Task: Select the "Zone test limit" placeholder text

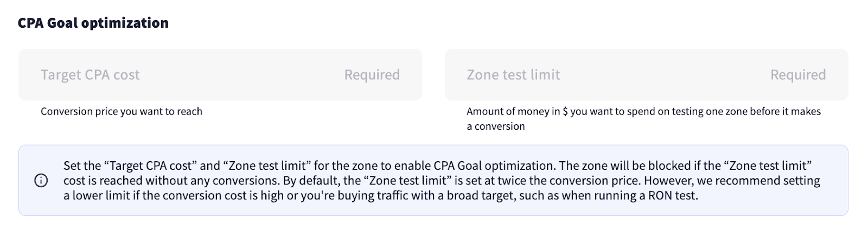Action: (513, 75)
